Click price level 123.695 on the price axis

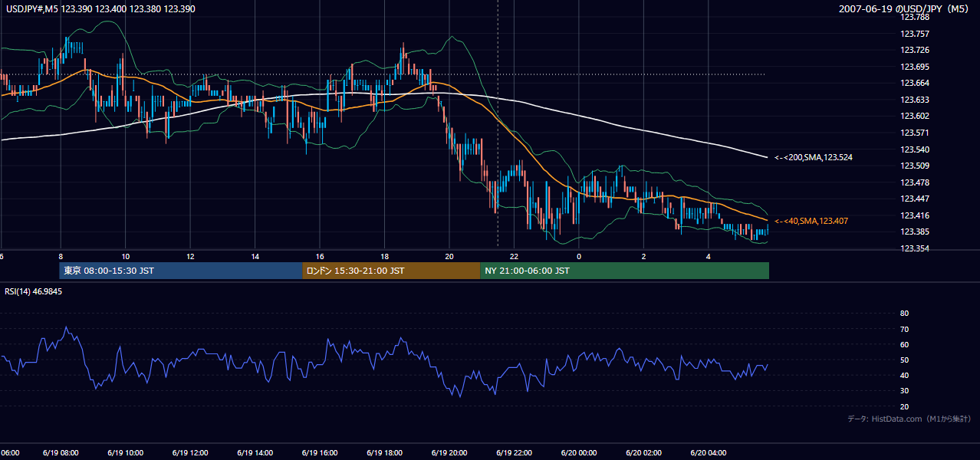[913, 67]
